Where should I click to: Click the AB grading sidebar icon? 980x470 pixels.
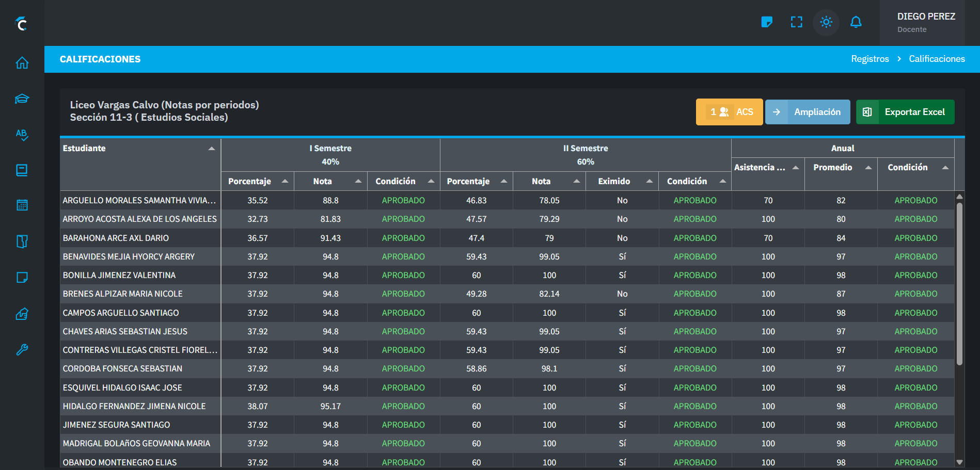(22, 135)
